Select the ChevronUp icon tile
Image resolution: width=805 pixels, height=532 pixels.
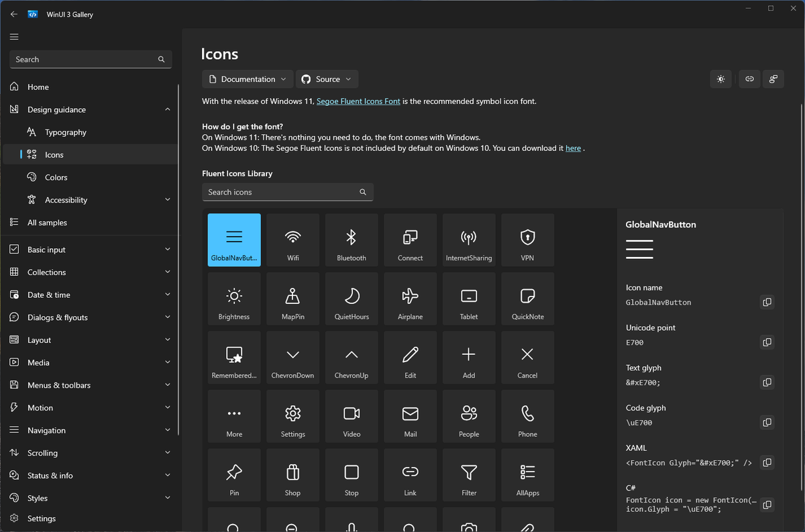352,358
